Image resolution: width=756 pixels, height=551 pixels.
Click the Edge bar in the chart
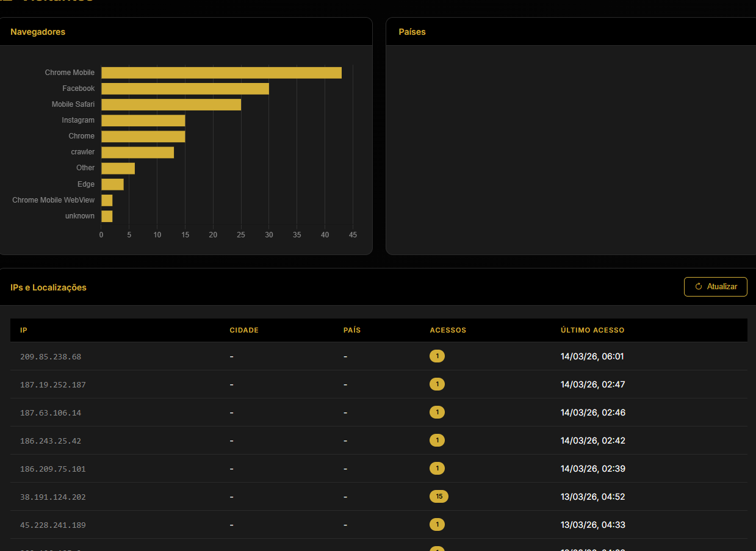(112, 184)
